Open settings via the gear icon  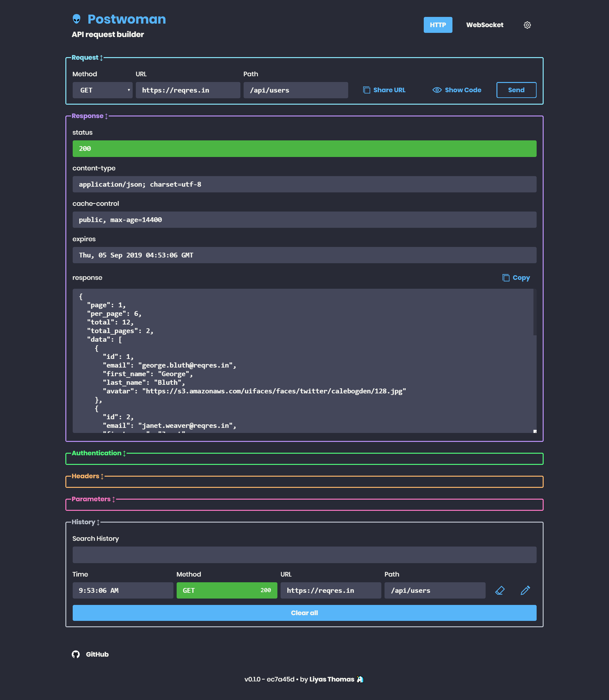coord(527,25)
